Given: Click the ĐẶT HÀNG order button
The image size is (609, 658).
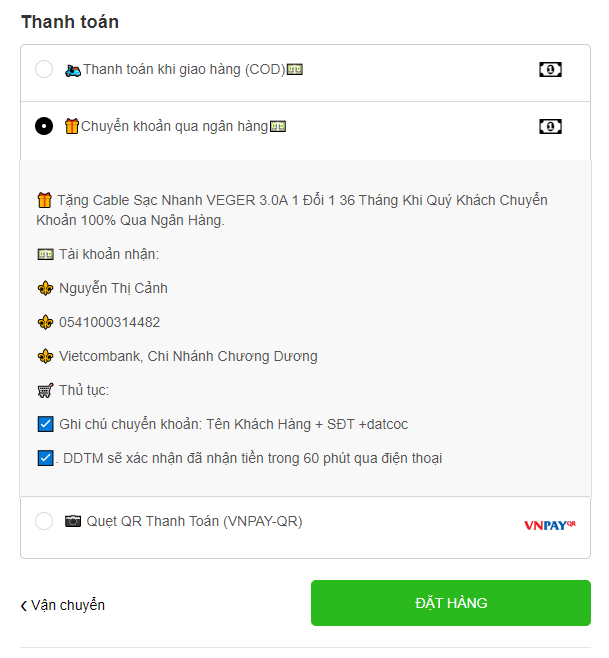Looking at the screenshot, I should tap(451, 603).
